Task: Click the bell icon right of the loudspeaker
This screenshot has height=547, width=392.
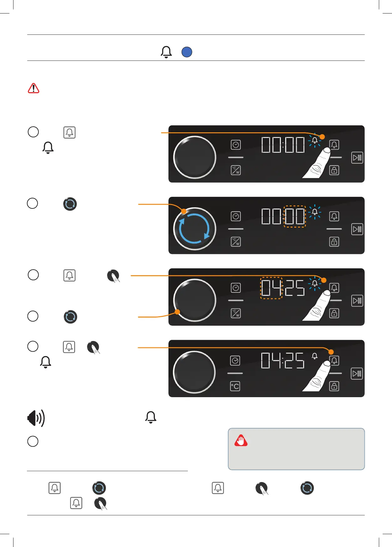Action: point(151,418)
